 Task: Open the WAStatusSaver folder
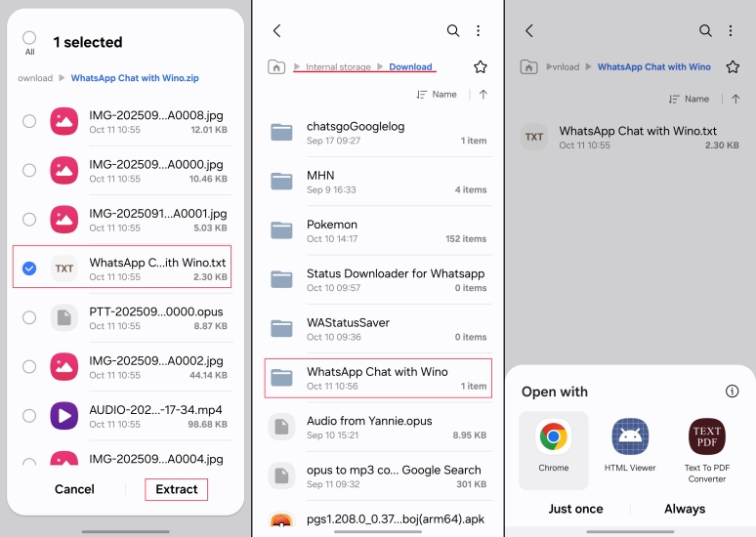coord(378,329)
